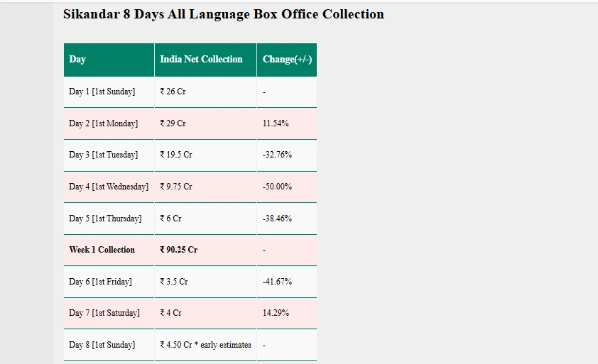The image size is (598, 364).
Task: Click the Day 1 [1st Sunday] cell
Action: (x=109, y=92)
